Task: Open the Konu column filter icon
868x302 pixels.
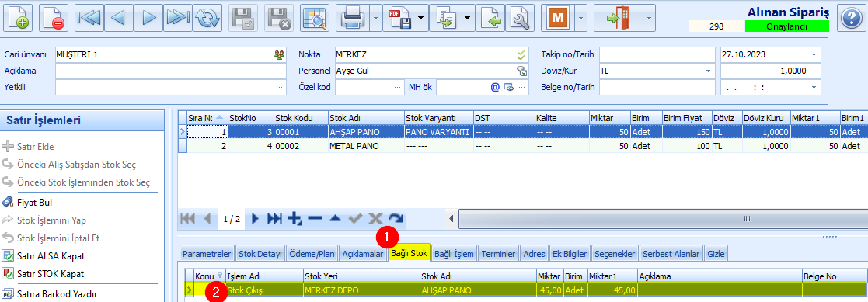Action: [220, 276]
